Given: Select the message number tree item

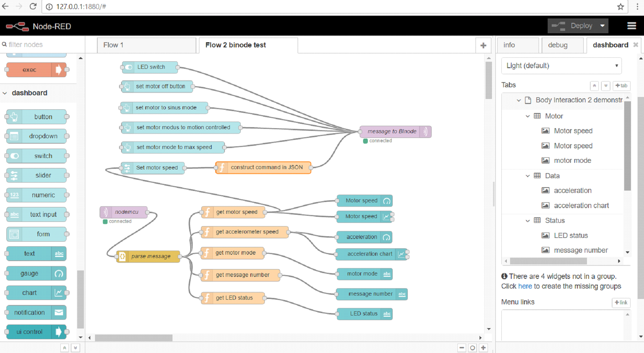Looking at the screenshot, I should point(581,250).
